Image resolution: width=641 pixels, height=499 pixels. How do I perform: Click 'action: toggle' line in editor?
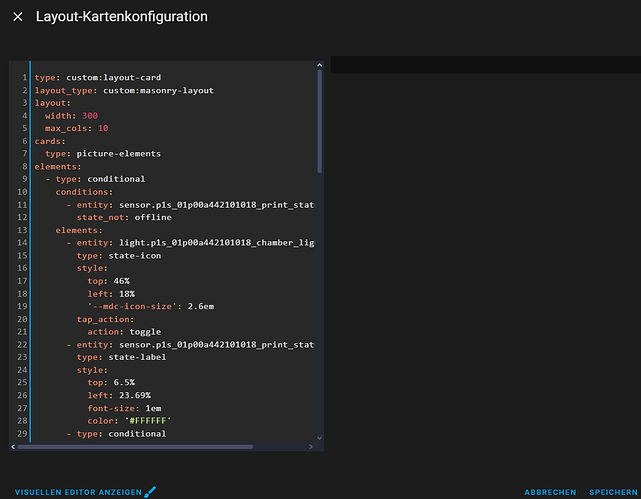point(124,331)
